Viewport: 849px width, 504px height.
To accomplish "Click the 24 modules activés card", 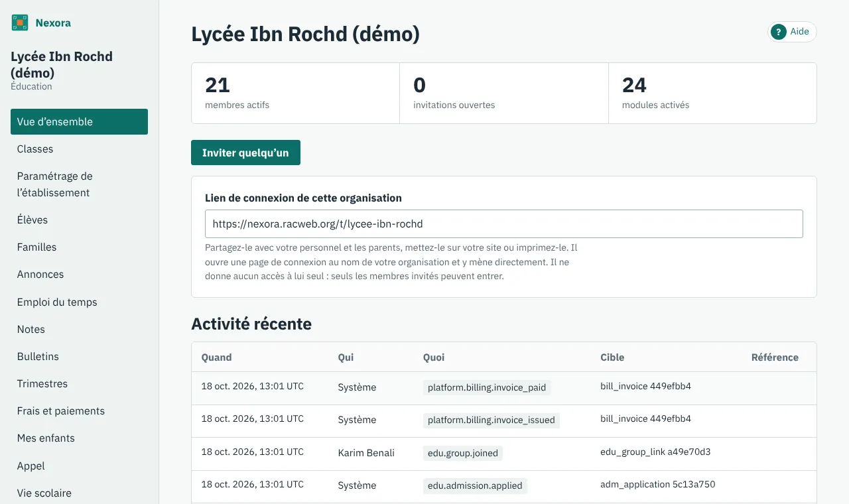I will 712,93.
